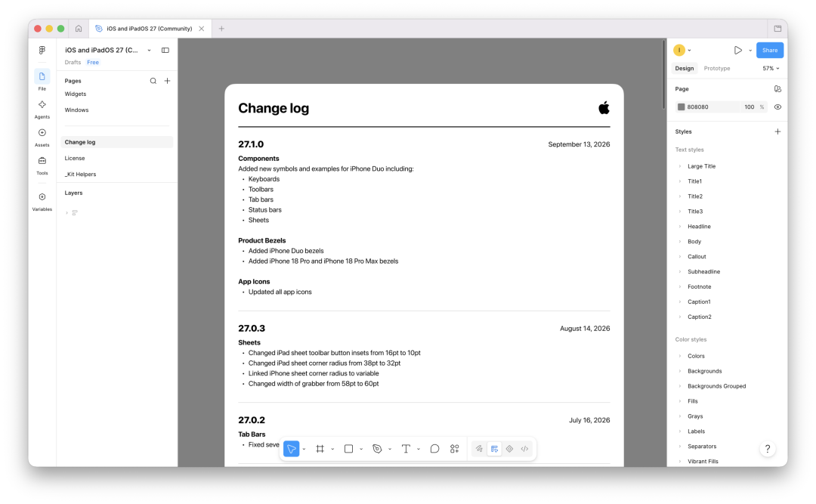
Task: Open new tab with plus icon
Action: coord(221,29)
